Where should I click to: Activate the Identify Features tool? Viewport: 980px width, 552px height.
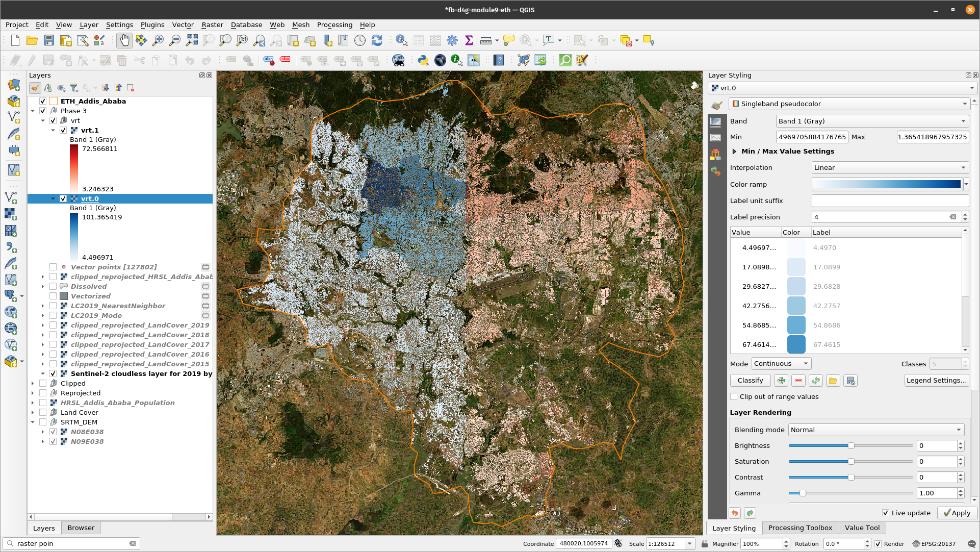401,41
